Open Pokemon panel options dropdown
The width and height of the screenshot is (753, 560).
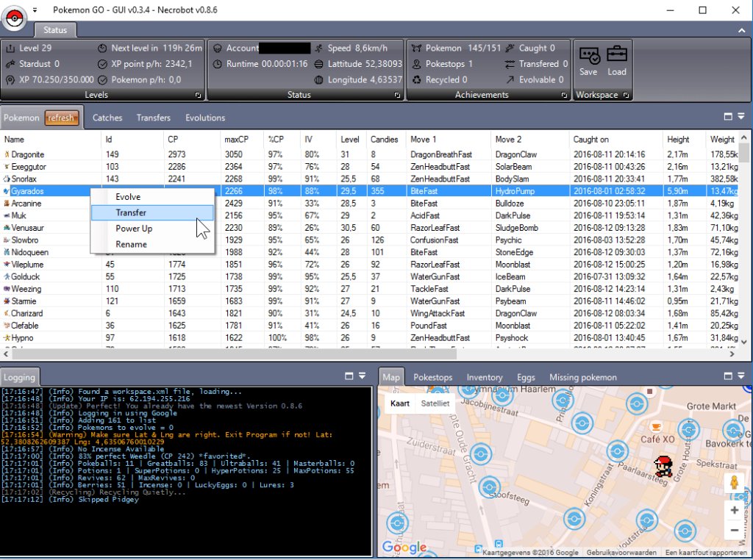coord(741,116)
